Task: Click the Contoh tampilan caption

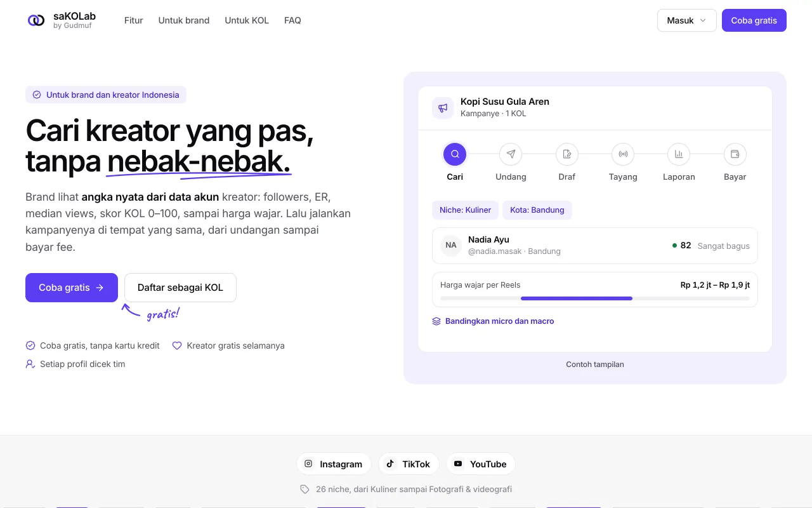Action: click(595, 364)
